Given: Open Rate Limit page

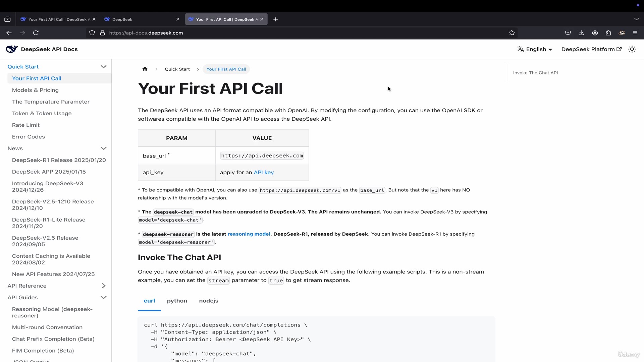Looking at the screenshot, I should point(26,125).
